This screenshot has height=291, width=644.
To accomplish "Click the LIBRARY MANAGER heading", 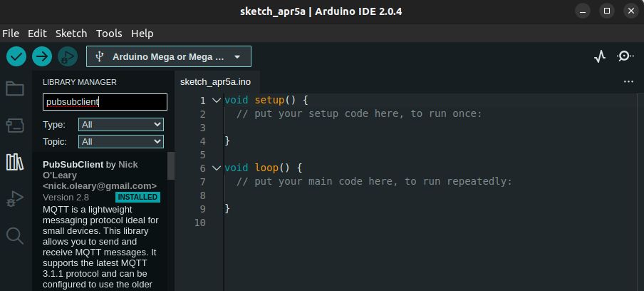I will click(80, 82).
